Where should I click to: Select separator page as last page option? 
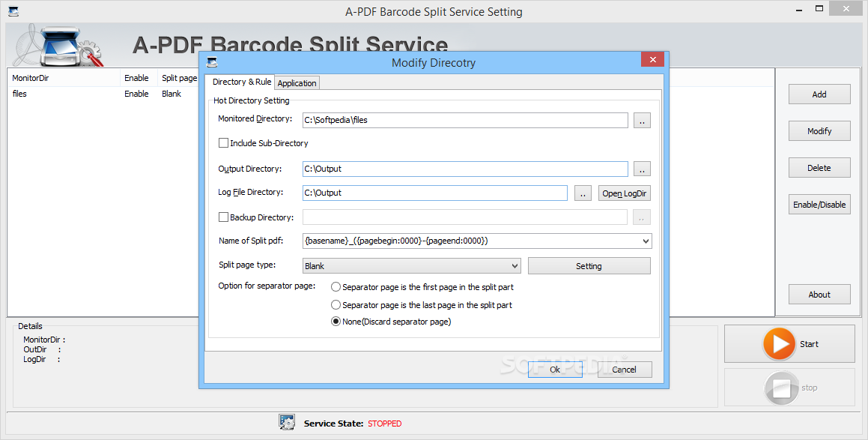click(x=336, y=305)
